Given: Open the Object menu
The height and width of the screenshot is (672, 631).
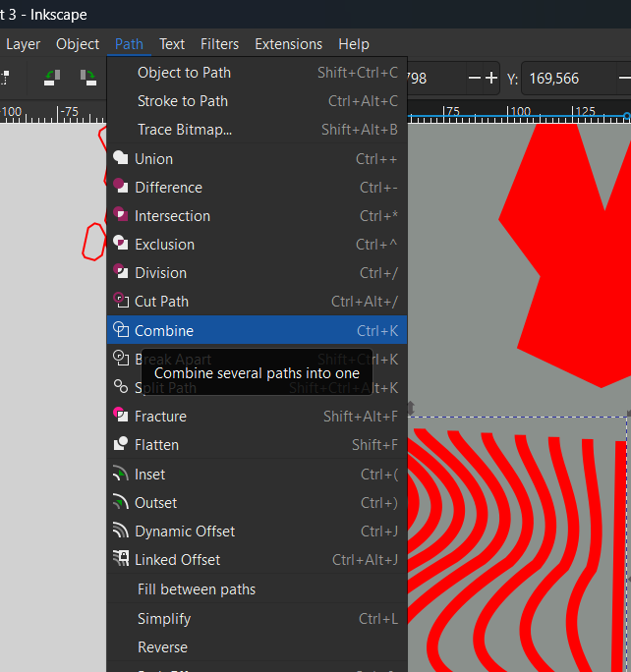Looking at the screenshot, I should (78, 44).
